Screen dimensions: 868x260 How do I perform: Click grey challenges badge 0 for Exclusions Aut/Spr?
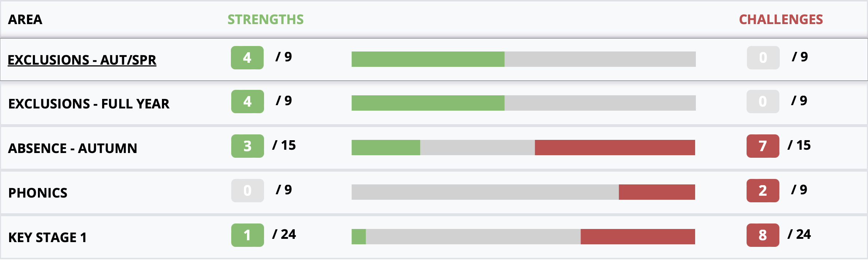[x=763, y=58]
